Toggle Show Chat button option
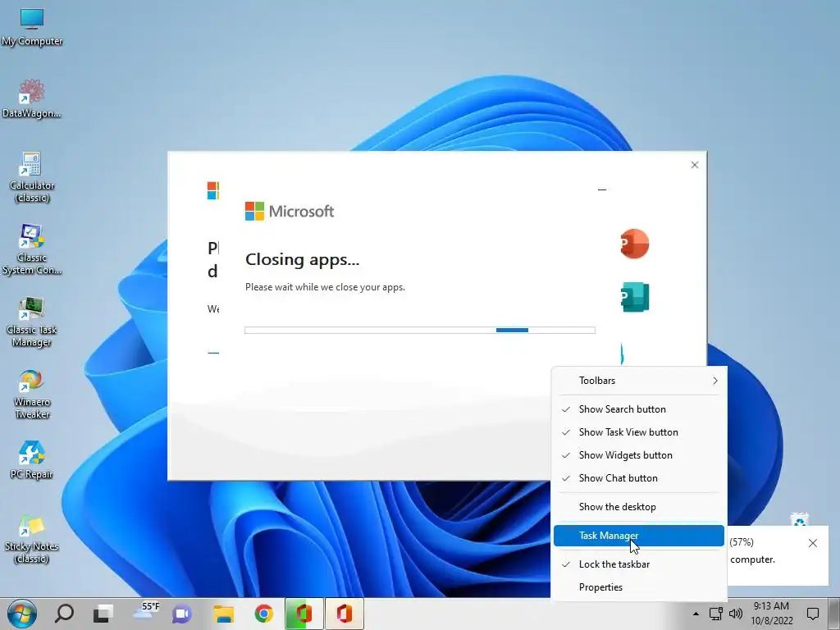 [639, 478]
